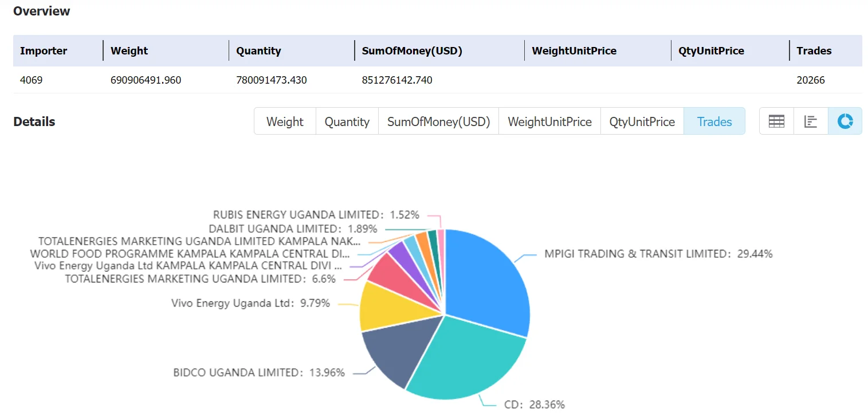Click the Overview heading
This screenshot has width=868, height=416.
[42, 11]
